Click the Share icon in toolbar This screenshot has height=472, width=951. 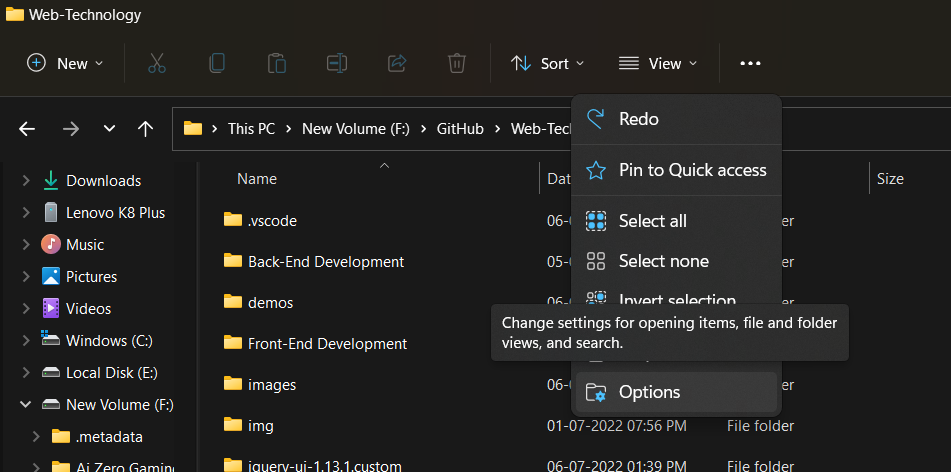(x=396, y=63)
